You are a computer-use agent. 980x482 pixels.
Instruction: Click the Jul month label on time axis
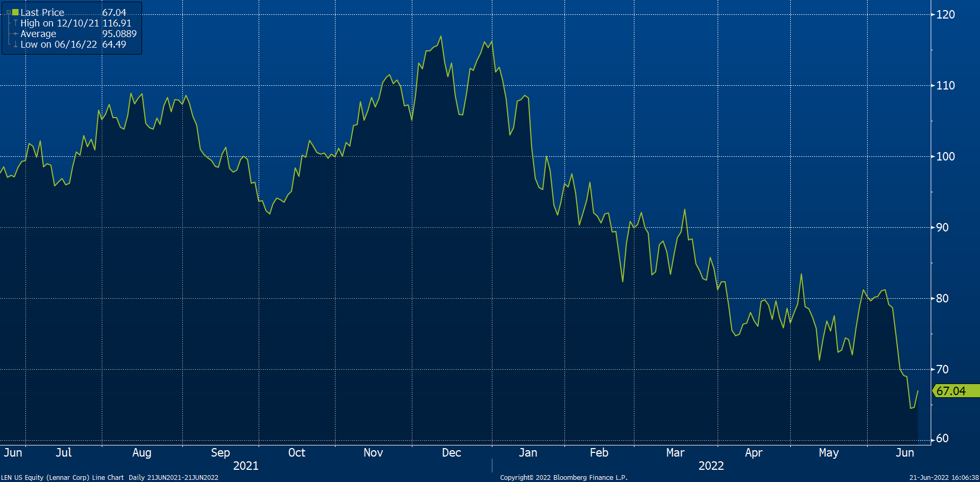pos(64,452)
